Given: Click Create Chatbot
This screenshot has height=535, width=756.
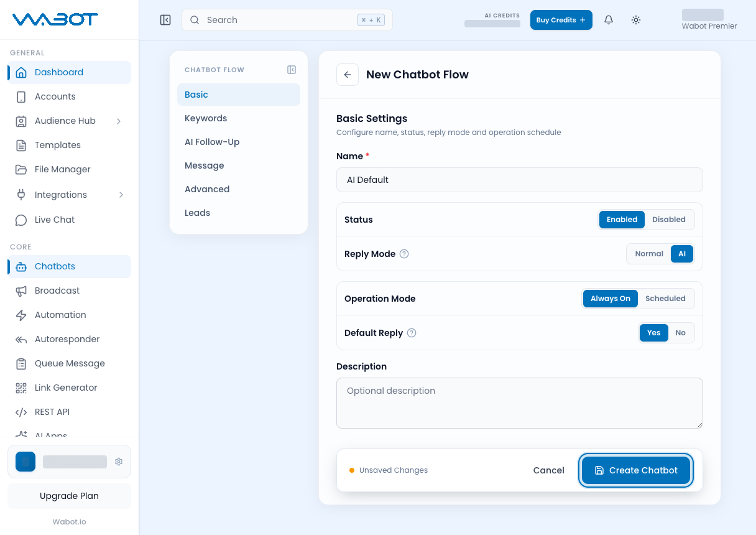Looking at the screenshot, I should 637,470.
